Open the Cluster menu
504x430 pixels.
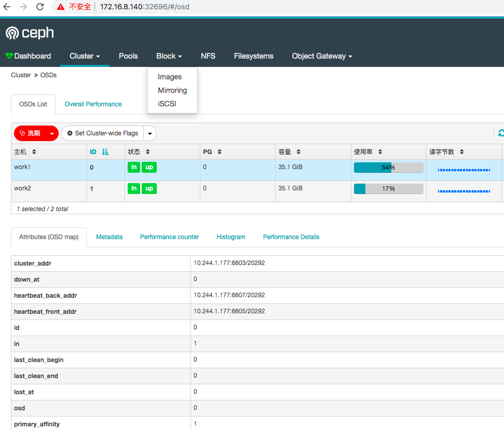coord(85,56)
